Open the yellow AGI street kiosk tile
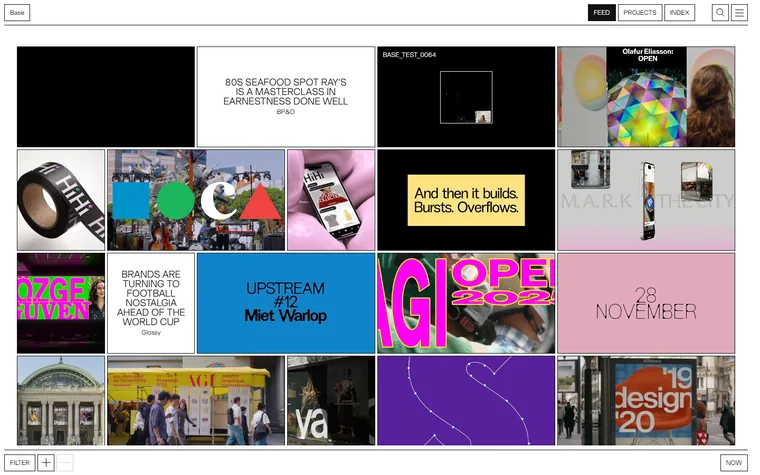 pyautogui.click(x=196, y=400)
